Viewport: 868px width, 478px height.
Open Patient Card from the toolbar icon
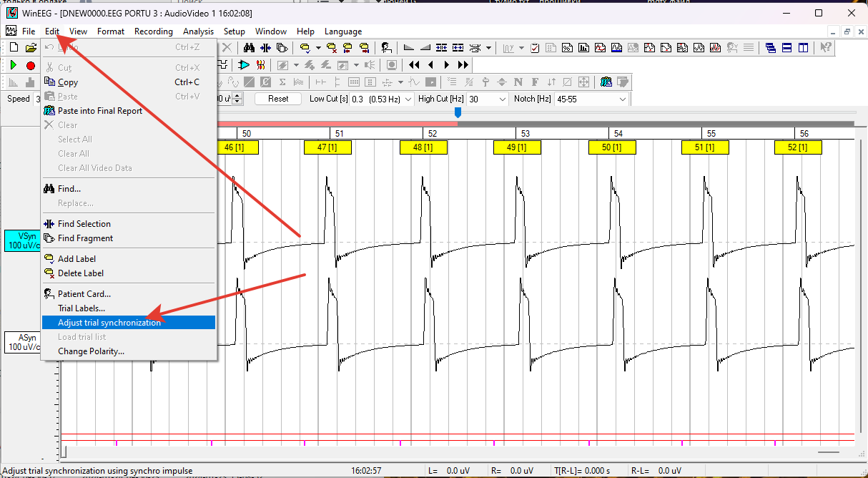click(386, 48)
